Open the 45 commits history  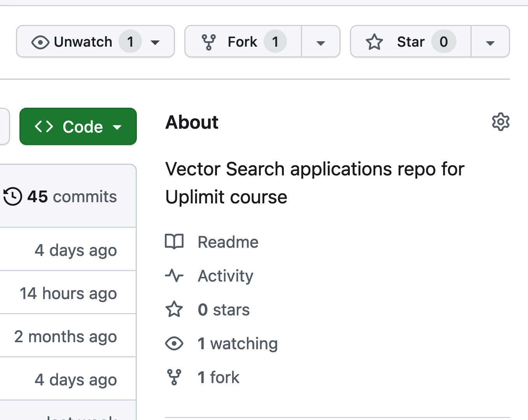pos(72,197)
